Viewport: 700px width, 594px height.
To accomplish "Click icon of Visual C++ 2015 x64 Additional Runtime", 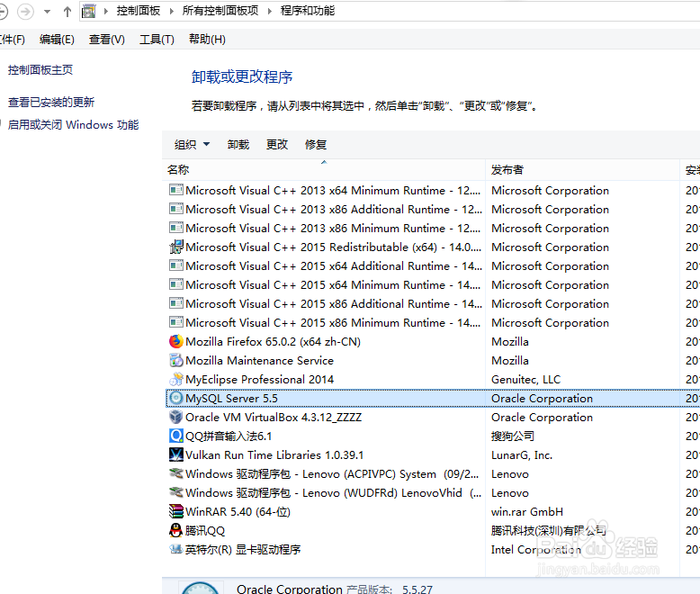I will (x=175, y=265).
